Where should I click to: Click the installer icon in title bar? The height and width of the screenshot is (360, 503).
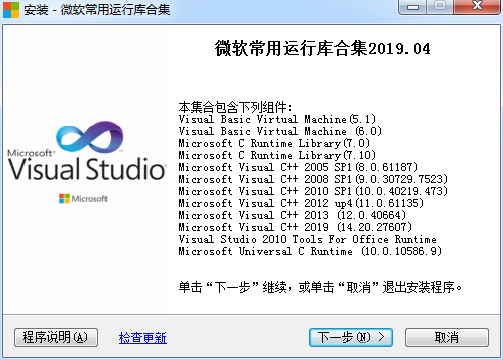coord(11,9)
